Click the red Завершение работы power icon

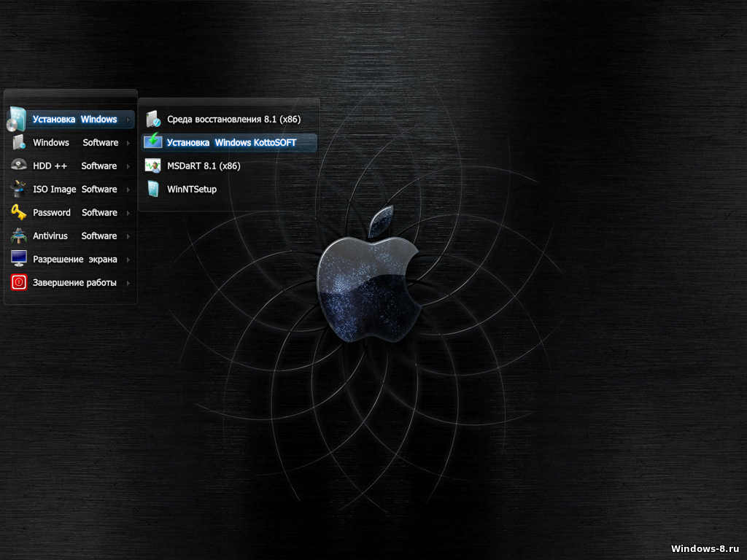pyautogui.click(x=18, y=282)
